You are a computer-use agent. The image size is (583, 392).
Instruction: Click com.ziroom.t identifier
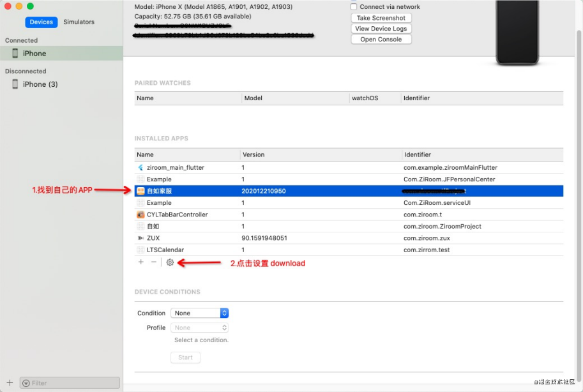422,215
